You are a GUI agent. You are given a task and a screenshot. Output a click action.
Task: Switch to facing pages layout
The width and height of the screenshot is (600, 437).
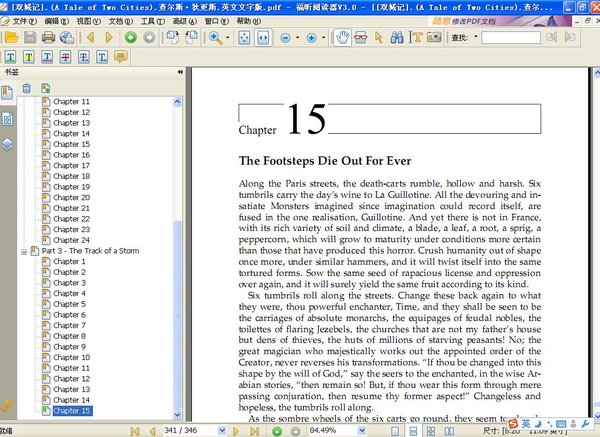449,431
